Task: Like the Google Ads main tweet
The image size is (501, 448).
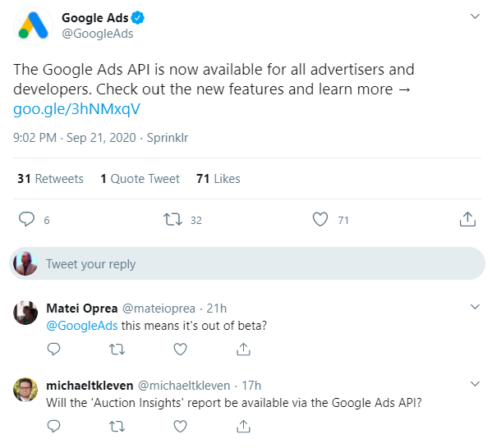Action: 321,219
